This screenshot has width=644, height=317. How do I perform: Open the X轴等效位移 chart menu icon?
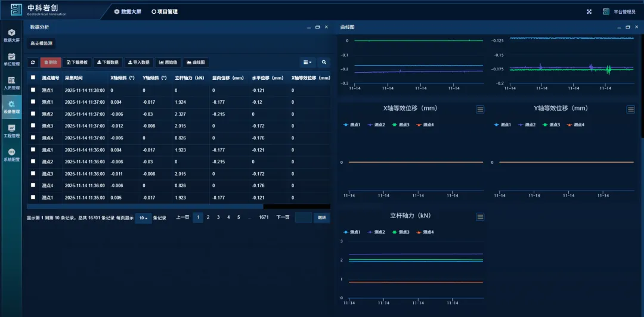480,109
